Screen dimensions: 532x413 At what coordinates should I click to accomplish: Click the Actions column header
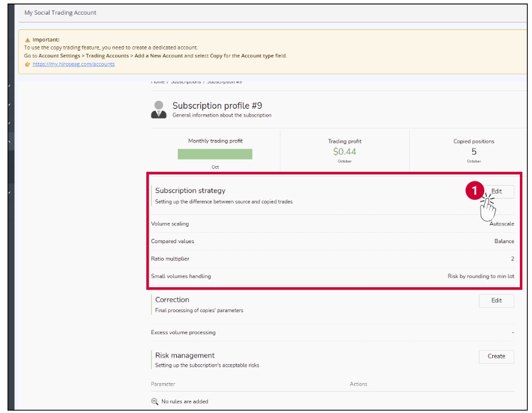pos(358,384)
